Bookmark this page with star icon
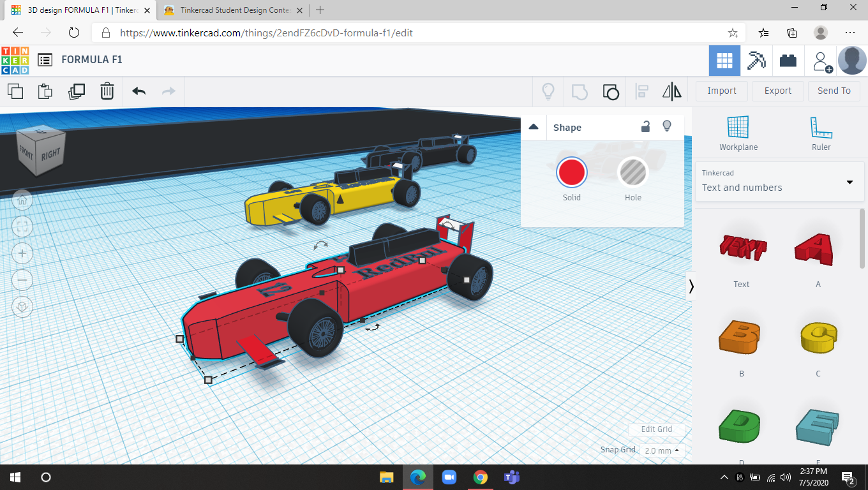Viewport: 868px width, 490px height. pyautogui.click(x=733, y=33)
